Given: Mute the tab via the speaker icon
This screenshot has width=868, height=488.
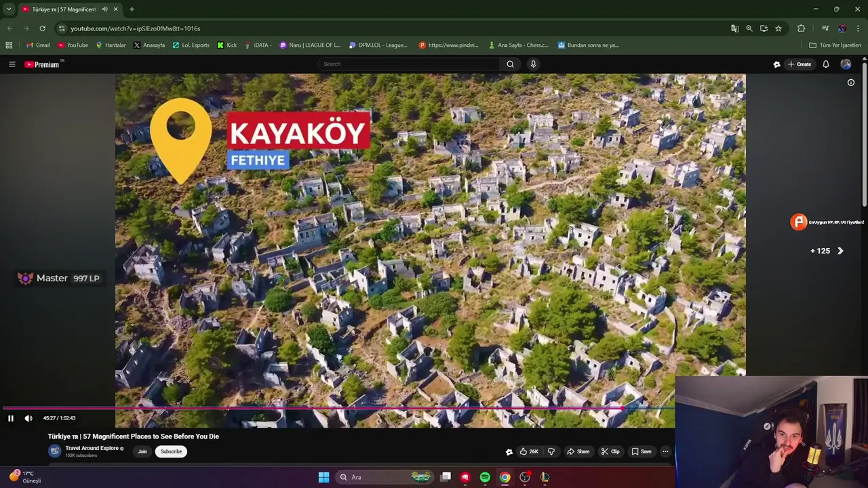Looking at the screenshot, I should coord(104,9).
